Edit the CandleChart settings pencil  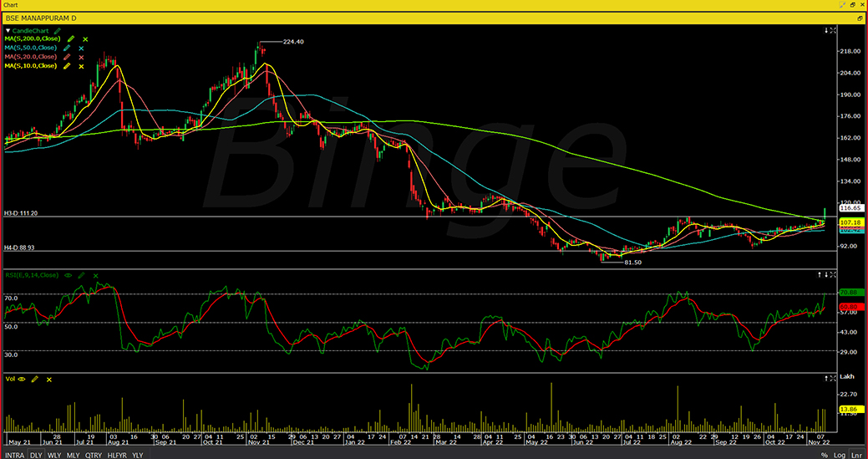pyautogui.click(x=57, y=31)
